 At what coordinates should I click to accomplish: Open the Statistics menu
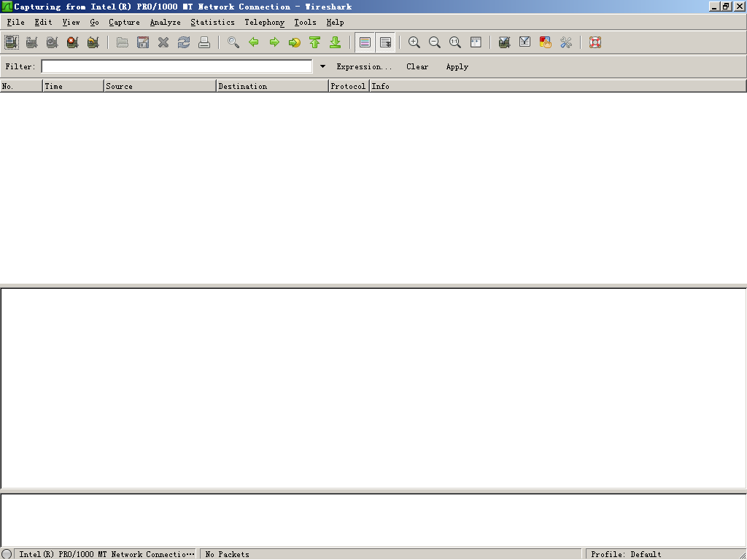(x=212, y=23)
